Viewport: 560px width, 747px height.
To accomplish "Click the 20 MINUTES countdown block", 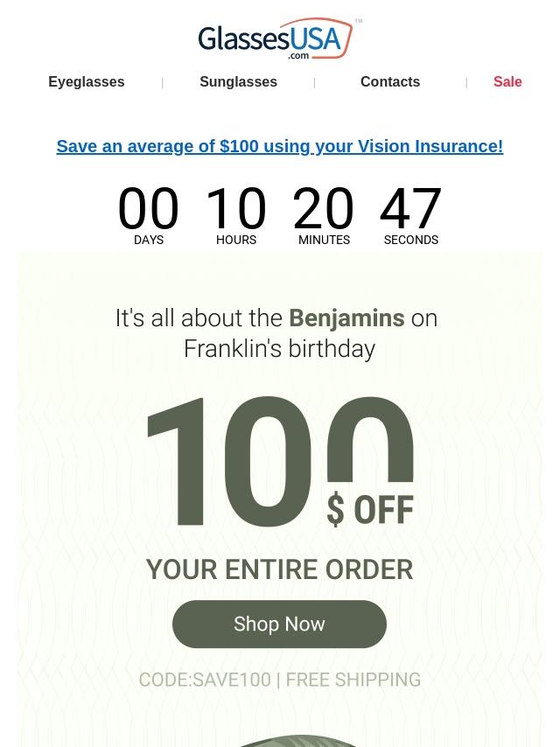I will (324, 216).
